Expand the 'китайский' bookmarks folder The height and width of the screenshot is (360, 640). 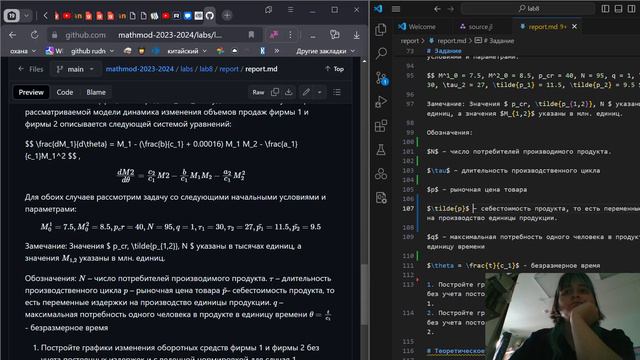187,51
